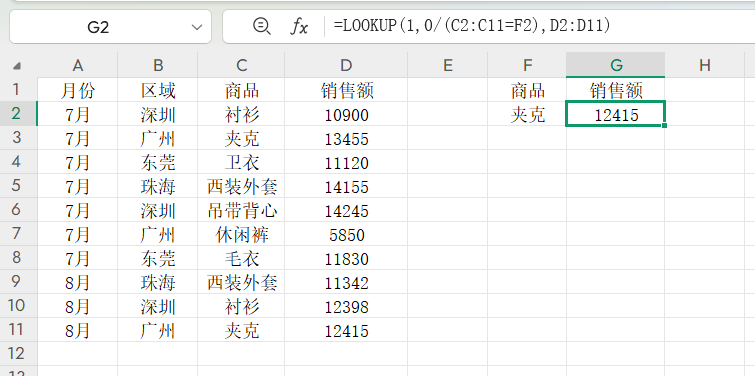Select cell D5 with value 14155

346,187
